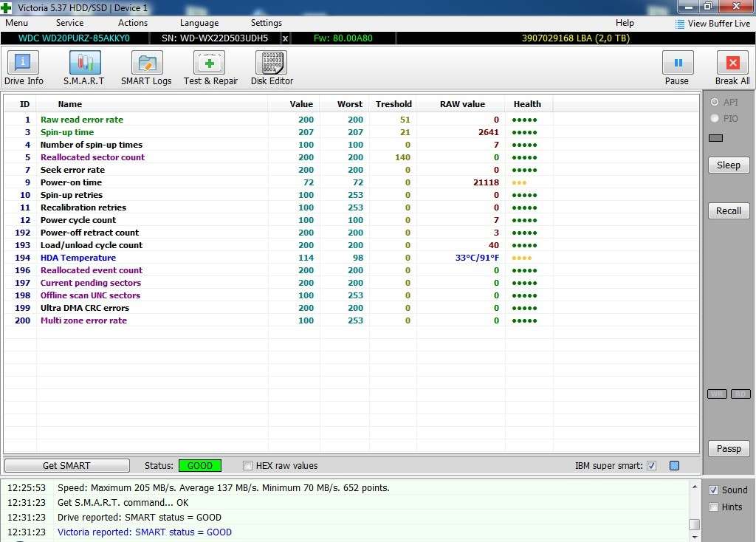Click the View Buffer Live icon
756x542 pixels.
[x=680, y=24]
